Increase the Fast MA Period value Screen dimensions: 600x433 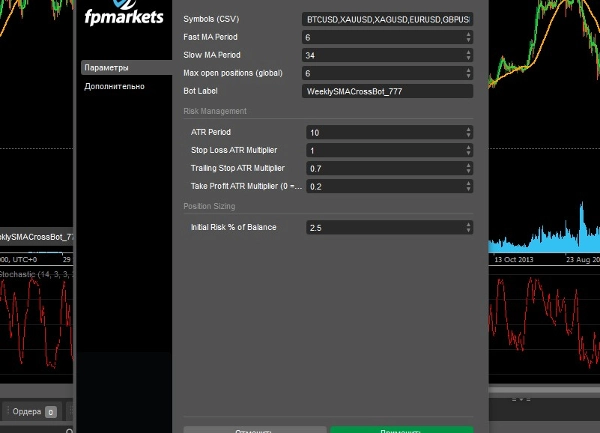pyautogui.click(x=469, y=35)
